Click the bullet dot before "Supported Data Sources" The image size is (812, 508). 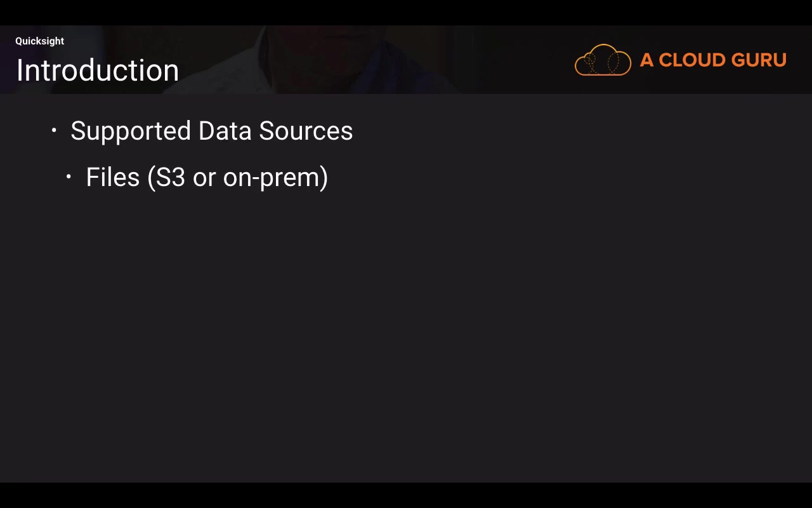pos(54,131)
